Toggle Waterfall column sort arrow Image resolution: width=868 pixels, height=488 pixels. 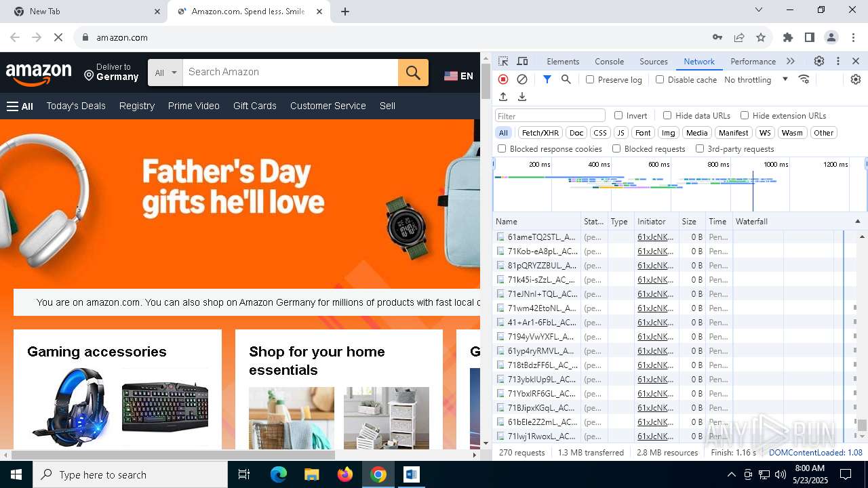[857, 222]
